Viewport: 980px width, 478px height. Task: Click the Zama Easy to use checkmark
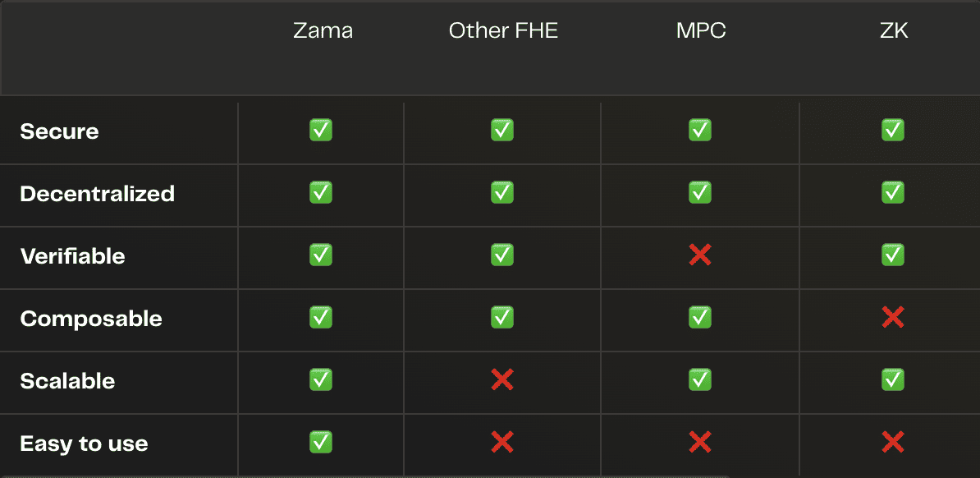point(321,443)
